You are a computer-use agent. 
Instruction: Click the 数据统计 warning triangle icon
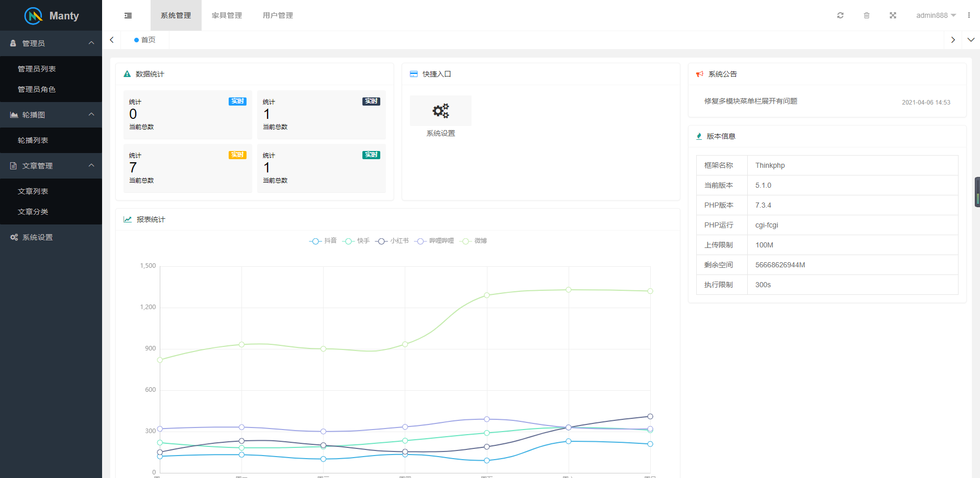click(127, 74)
